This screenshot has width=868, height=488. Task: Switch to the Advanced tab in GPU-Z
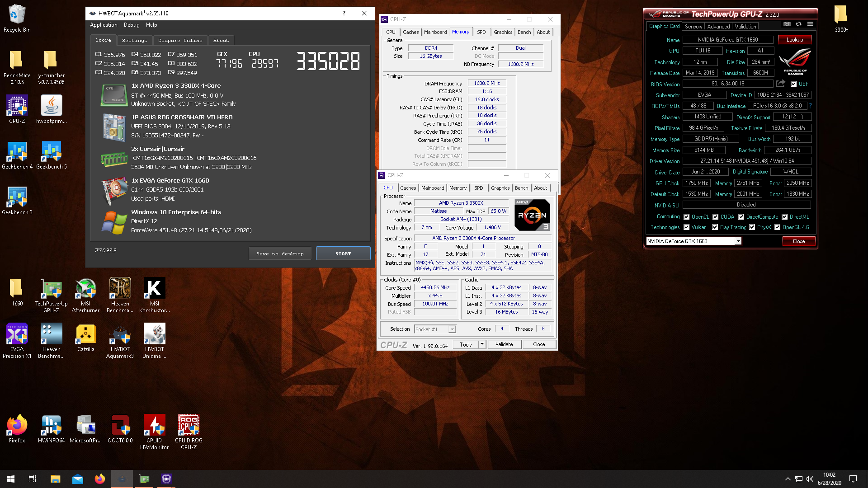(x=718, y=27)
